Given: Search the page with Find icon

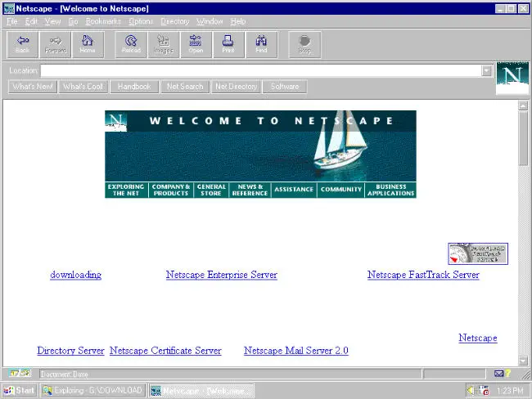Looking at the screenshot, I should [261, 45].
